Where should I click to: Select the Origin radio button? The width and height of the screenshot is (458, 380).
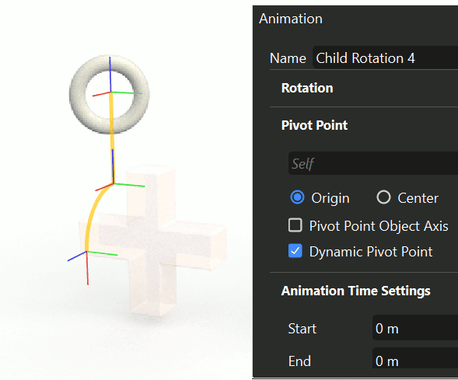297,197
